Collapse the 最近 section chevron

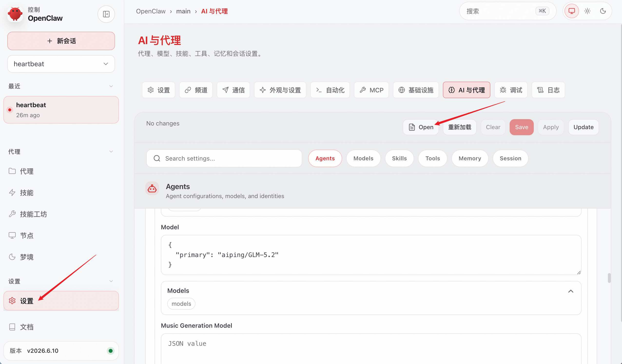point(111,86)
